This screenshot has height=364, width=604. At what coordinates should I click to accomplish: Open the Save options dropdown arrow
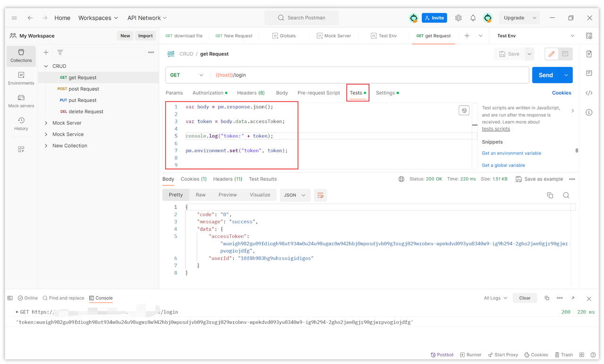tap(529, 54)
